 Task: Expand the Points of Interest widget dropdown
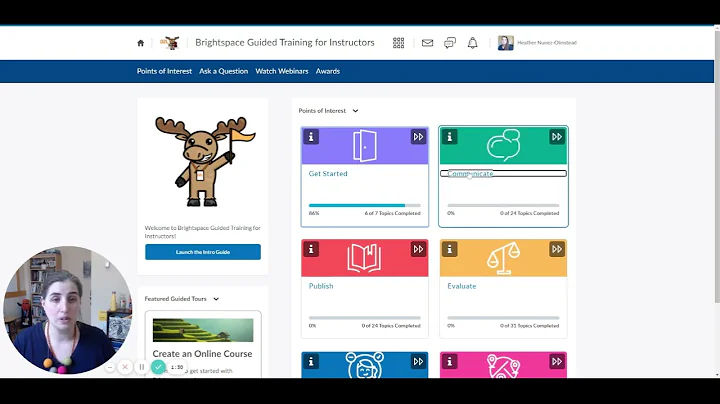[x=355, y=111]
